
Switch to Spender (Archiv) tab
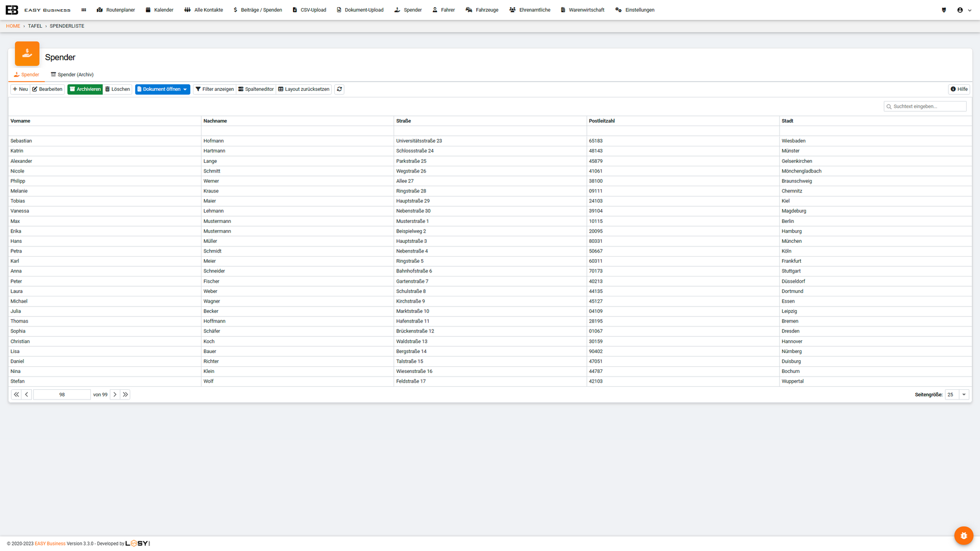pyautogui.click(x=72, y=74)
